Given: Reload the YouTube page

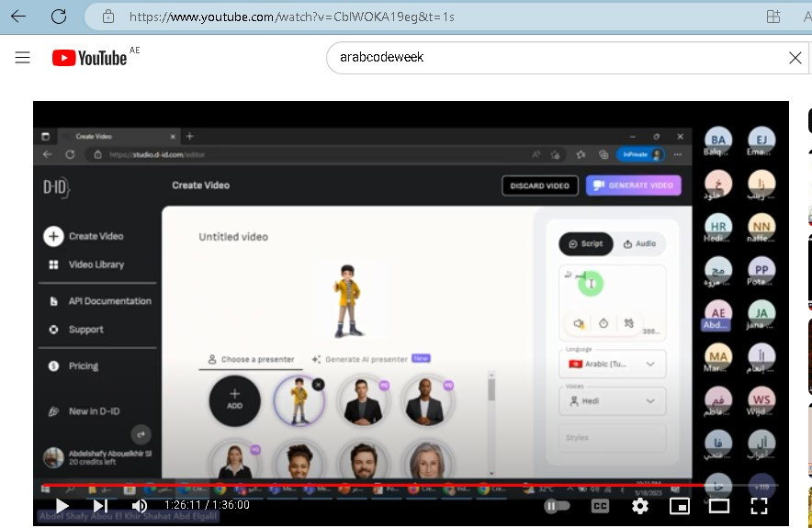Looking at the screenshot, I should (59, 17).
